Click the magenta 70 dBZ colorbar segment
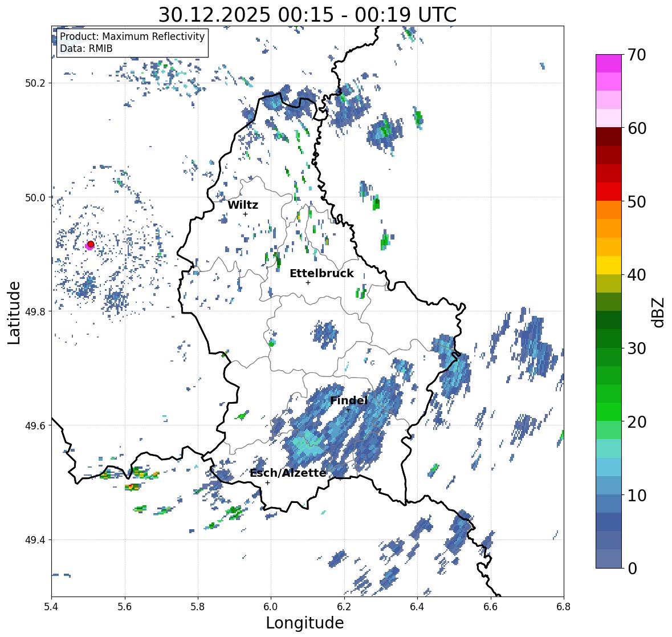Screen dimensions: 672x637 [608, 63]
